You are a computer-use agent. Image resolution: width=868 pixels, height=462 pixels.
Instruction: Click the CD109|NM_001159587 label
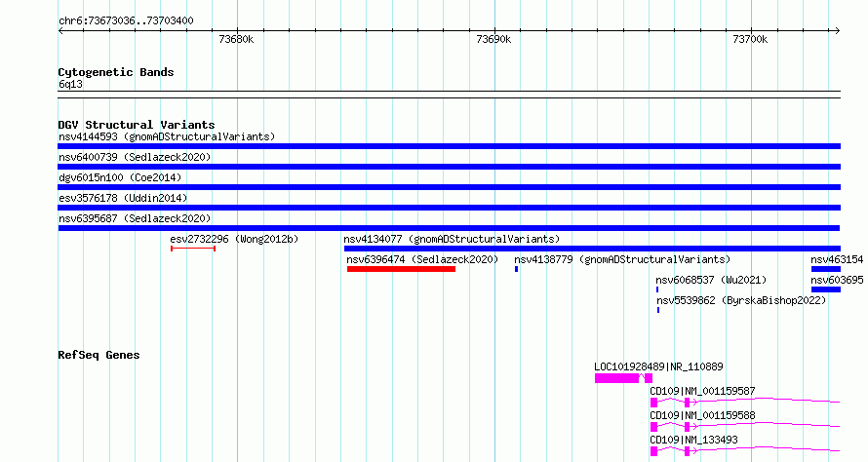pos(702,391)
